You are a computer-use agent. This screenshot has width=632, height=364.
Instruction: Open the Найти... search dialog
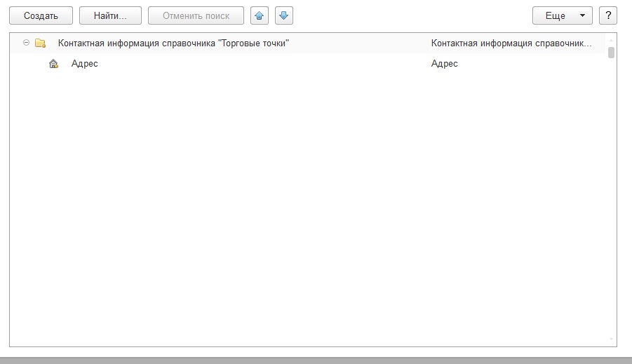(x=110, y=15)
